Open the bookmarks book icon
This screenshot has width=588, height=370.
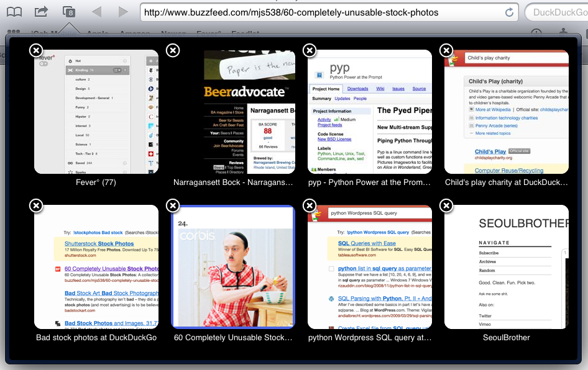(x=14, y=12)
